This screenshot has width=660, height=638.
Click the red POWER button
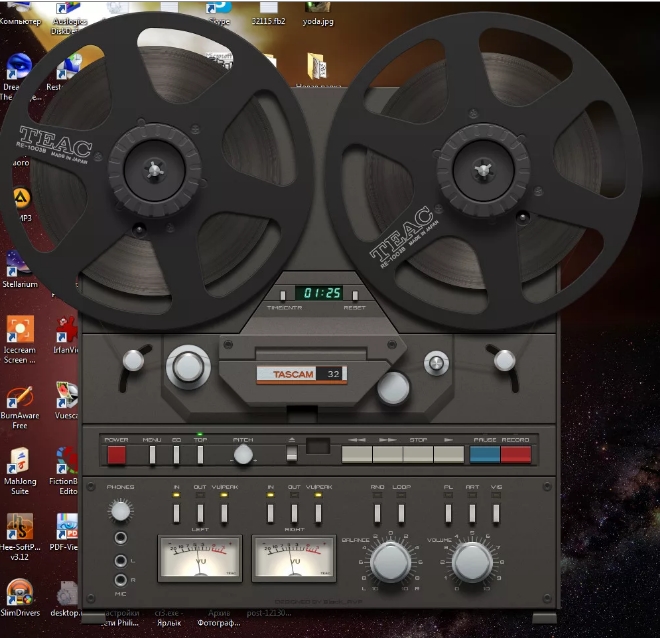[x=117, y=455]
